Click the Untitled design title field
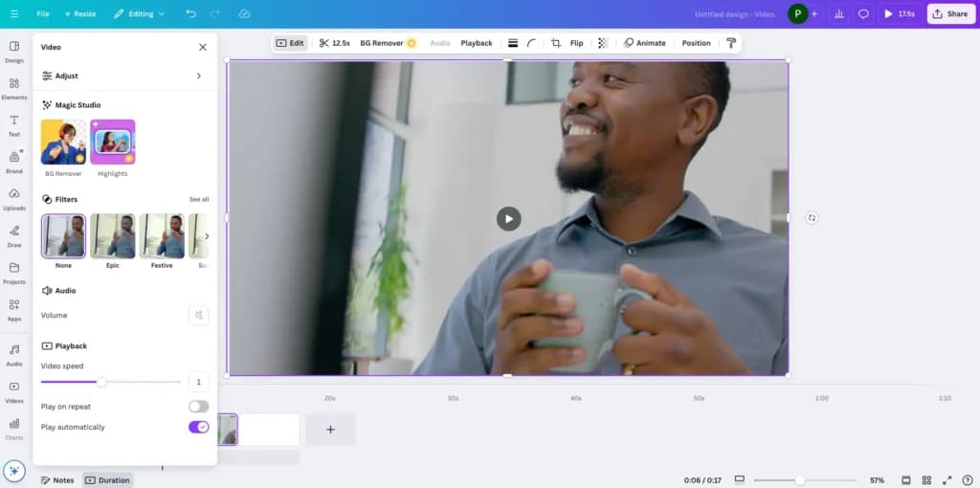Screen dimensions: 980x488 734,13
